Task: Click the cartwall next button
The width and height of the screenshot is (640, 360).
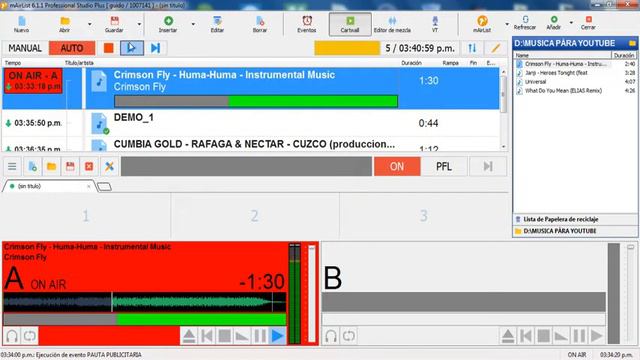Action: (488, 167)
